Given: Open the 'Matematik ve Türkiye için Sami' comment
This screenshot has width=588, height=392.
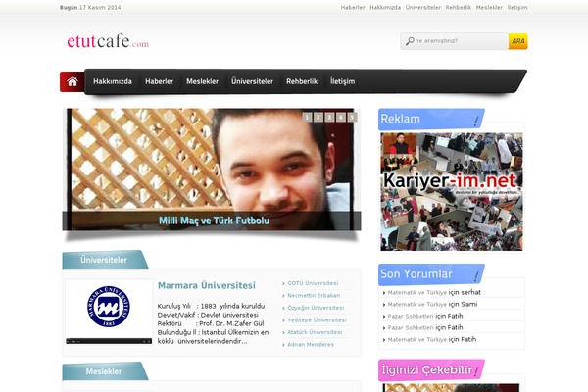Looking at the screenshot, I should coord(432,304).
